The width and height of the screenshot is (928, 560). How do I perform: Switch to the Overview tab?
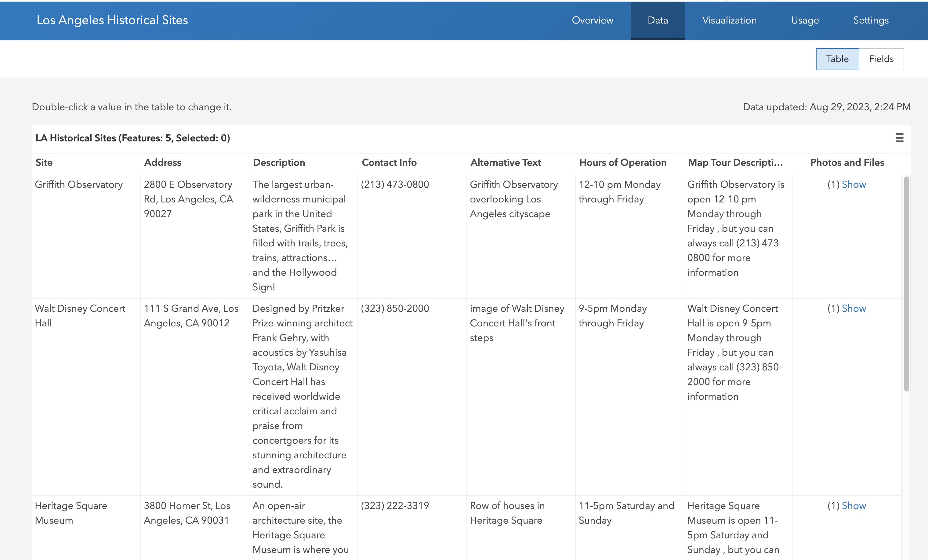592,20
